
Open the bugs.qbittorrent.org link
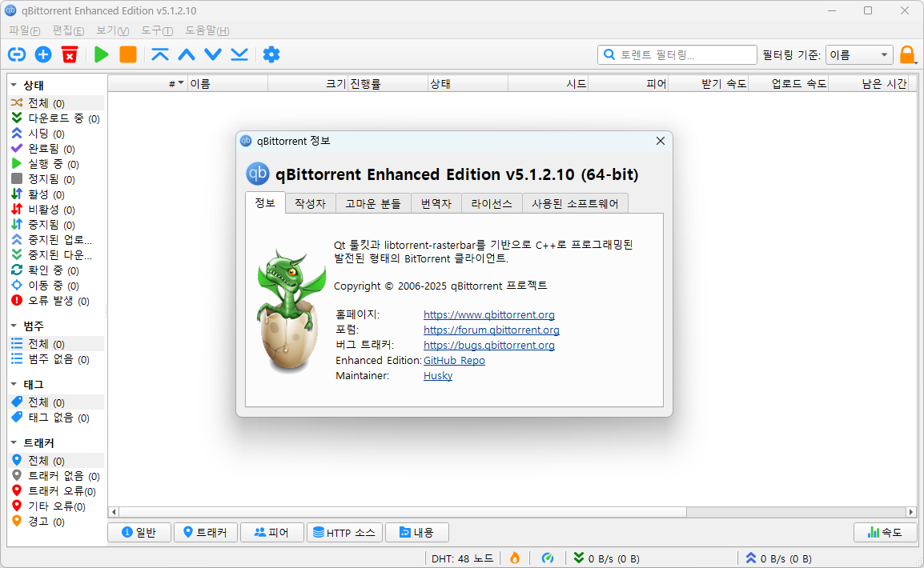(489, 346)
